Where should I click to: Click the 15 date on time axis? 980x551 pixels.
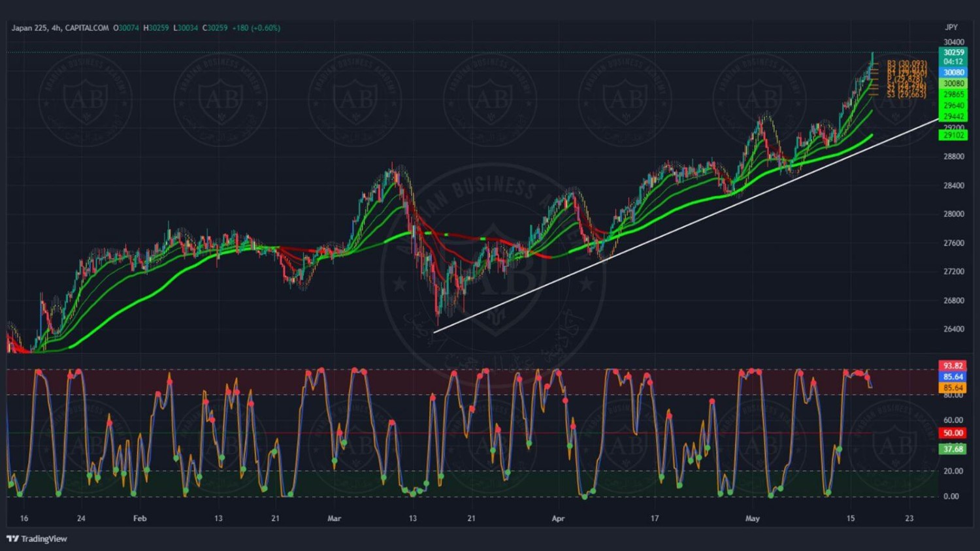(851, 518)
